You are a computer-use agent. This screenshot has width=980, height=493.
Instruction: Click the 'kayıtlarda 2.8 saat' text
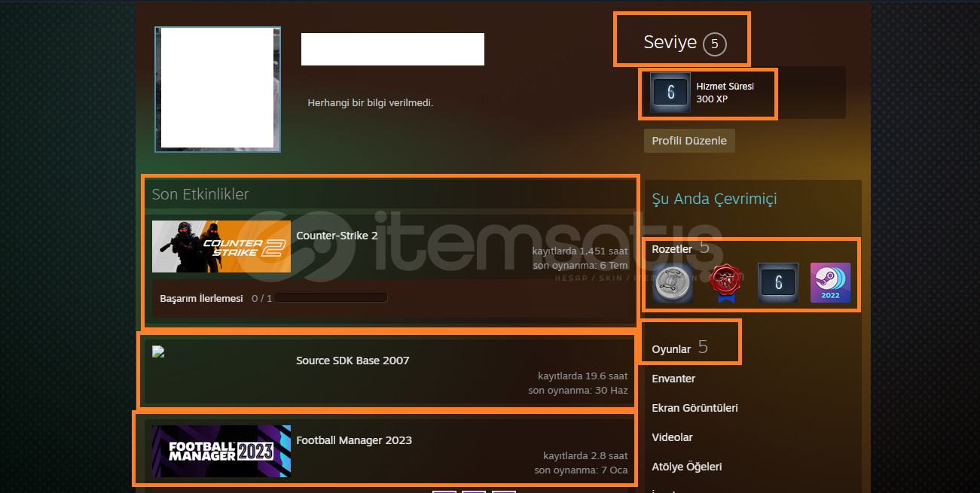(x=585, y=455)
